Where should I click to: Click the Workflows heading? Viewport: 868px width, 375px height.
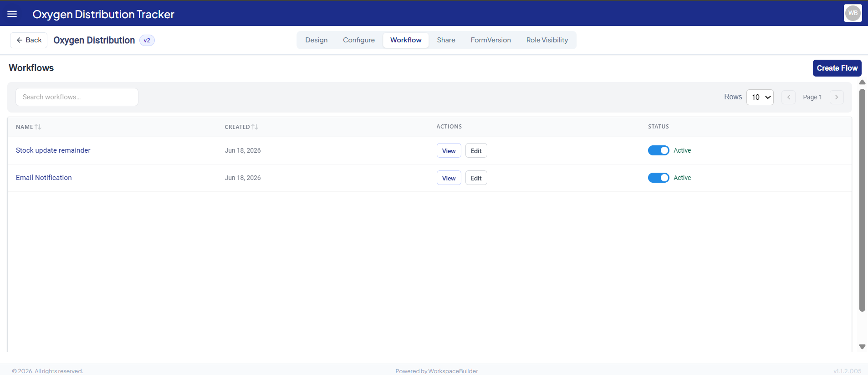click(x=31, y=68)
